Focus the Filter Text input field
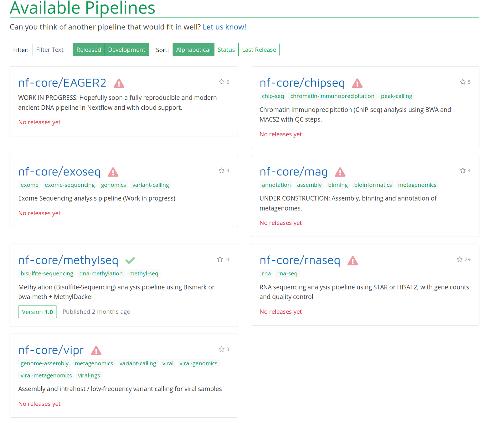Viewport: 504px width, 423px height. [53, 50]
